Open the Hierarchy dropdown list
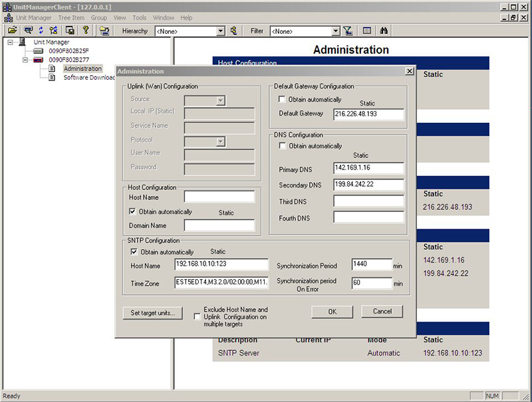Image resolution: width=532 pixels, height=402 pixels. (x=221, y=31)
